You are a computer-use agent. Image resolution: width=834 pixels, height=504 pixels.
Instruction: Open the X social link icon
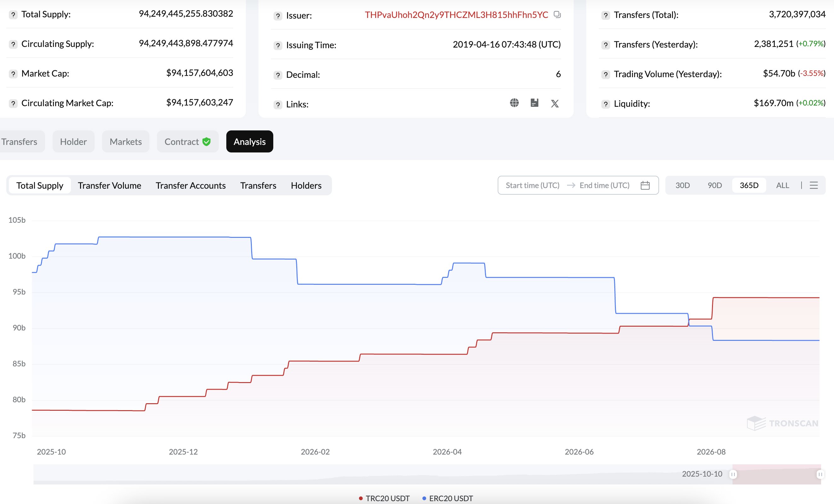click(x=555, y=104)
